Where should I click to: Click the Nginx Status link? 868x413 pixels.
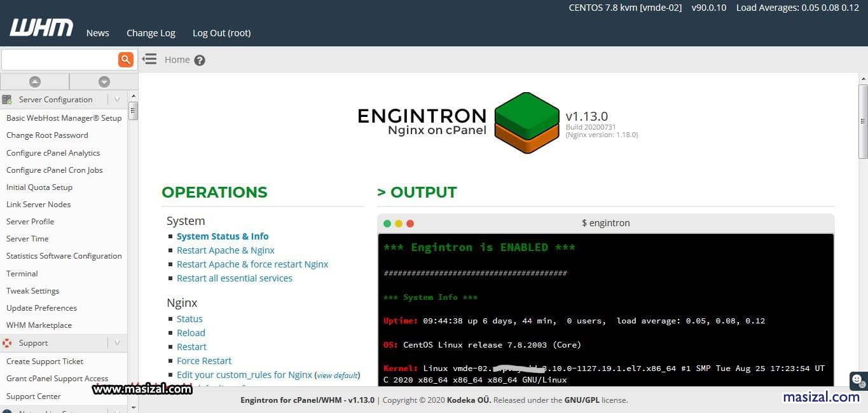pyautogui.click(x=189, y=319)
